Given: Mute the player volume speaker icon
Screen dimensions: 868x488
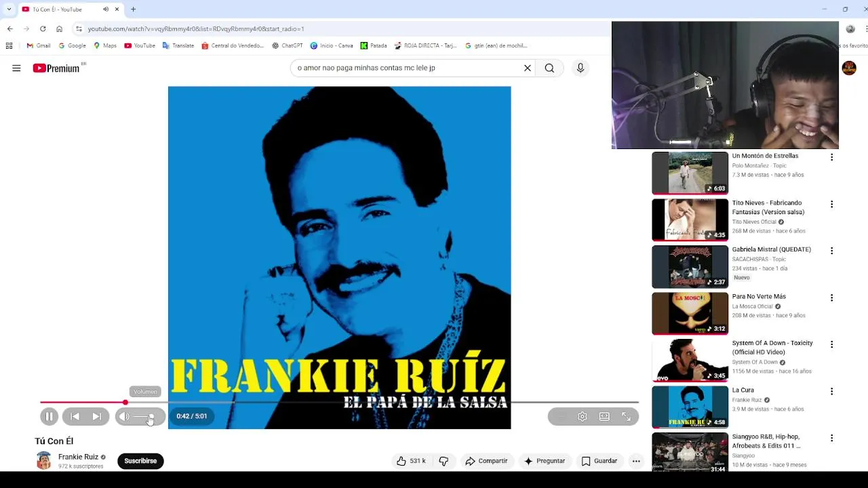Looking at the screenshot, I should [124, 416].
